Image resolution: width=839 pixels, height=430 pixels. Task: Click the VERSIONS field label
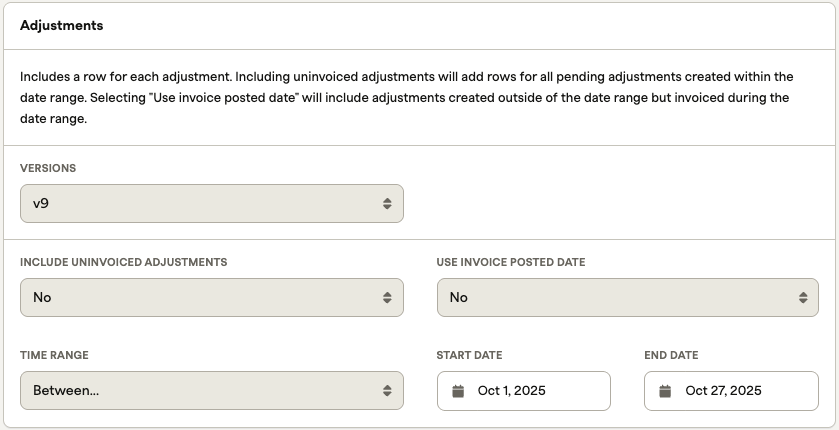click(48, 168)
